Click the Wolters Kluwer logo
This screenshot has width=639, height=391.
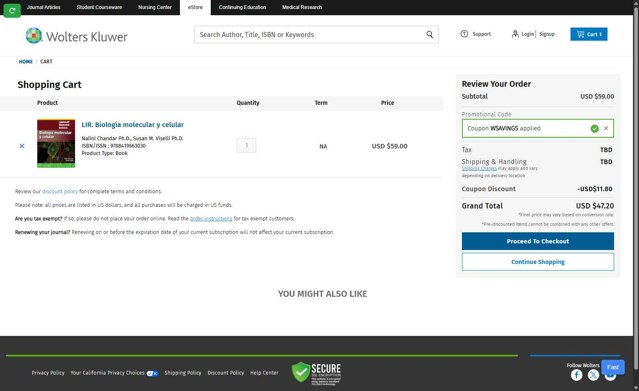tap(76, 36)
